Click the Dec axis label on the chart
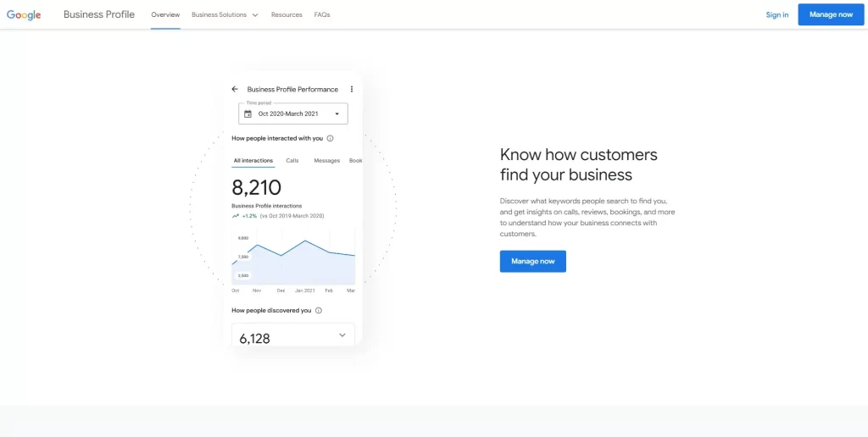Viewport: 868px width, 437px height. [281, 290]
